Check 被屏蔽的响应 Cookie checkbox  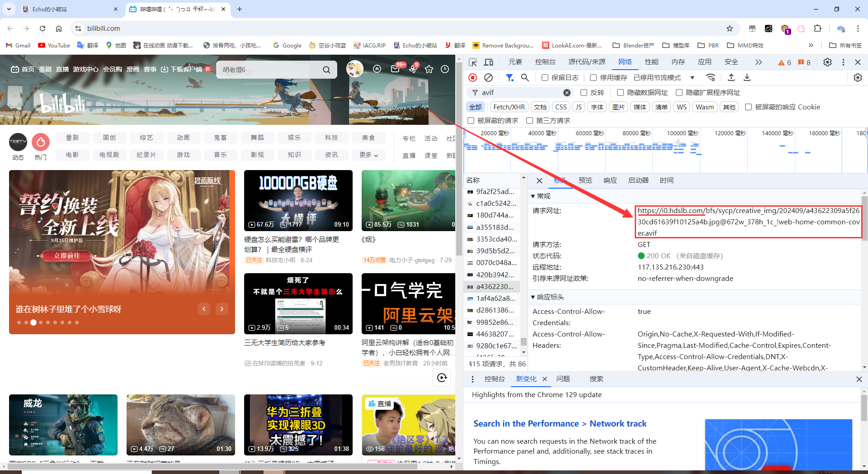tap(748, 107)
